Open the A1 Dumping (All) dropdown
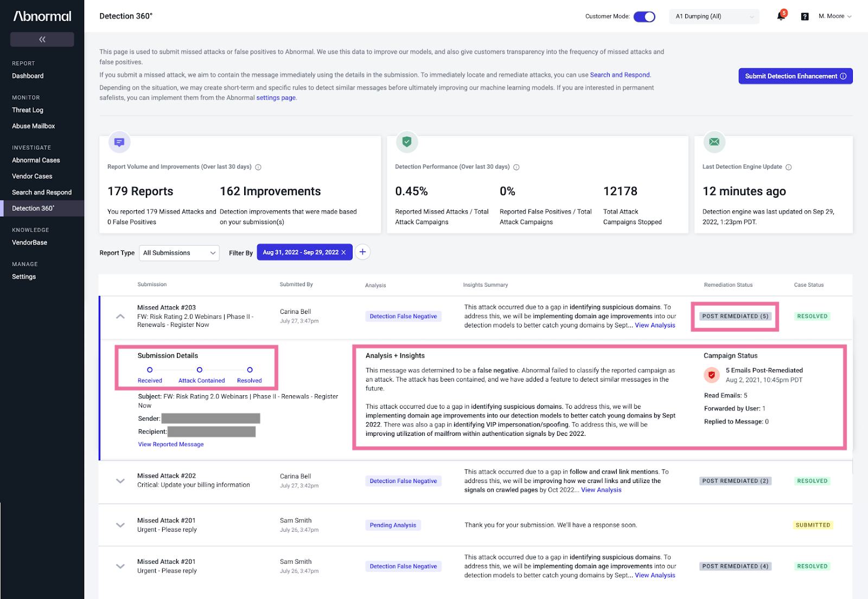Screen dimensions: 868x599 [714, 16]
